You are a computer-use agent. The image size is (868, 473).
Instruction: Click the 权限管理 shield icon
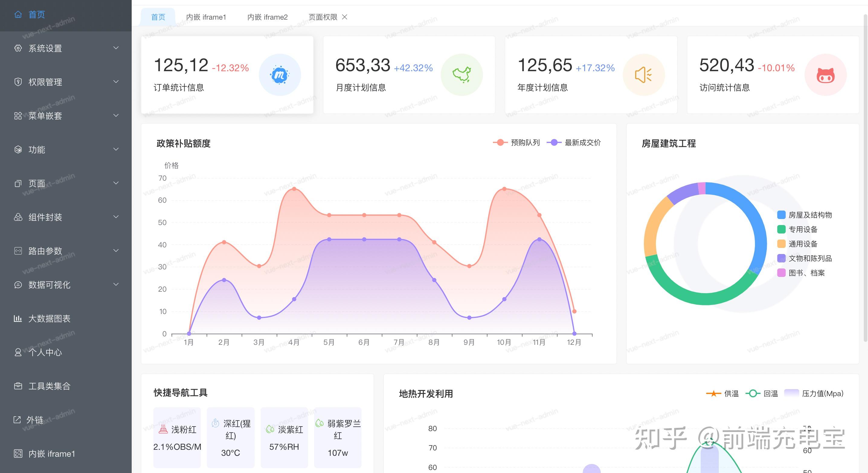(x=18, y=82)
